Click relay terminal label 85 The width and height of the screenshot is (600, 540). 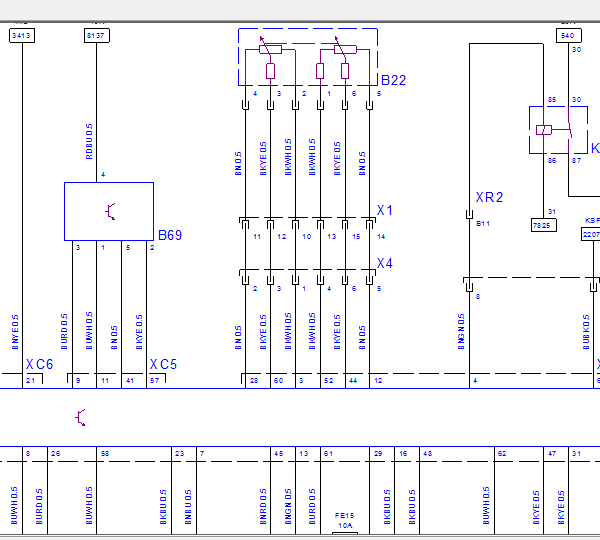point(552,100)
